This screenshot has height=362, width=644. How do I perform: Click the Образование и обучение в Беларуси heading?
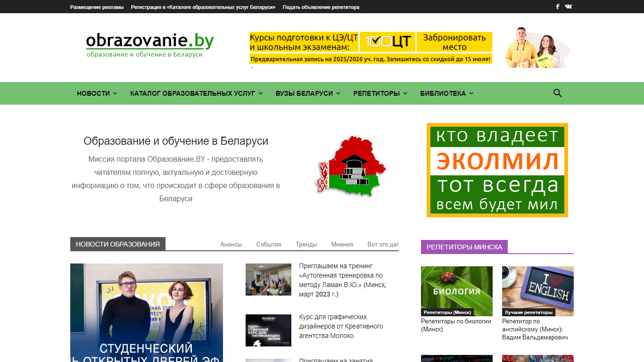tap(176, 141)
